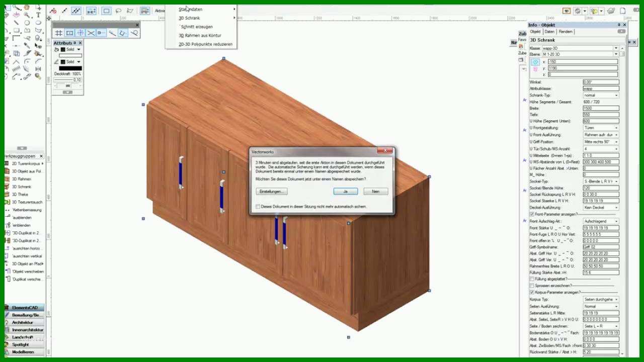Viewport: 644px width, 362px height.
Task: Open the U Griff-Position dropdown
Action: (x=601, y=142)
